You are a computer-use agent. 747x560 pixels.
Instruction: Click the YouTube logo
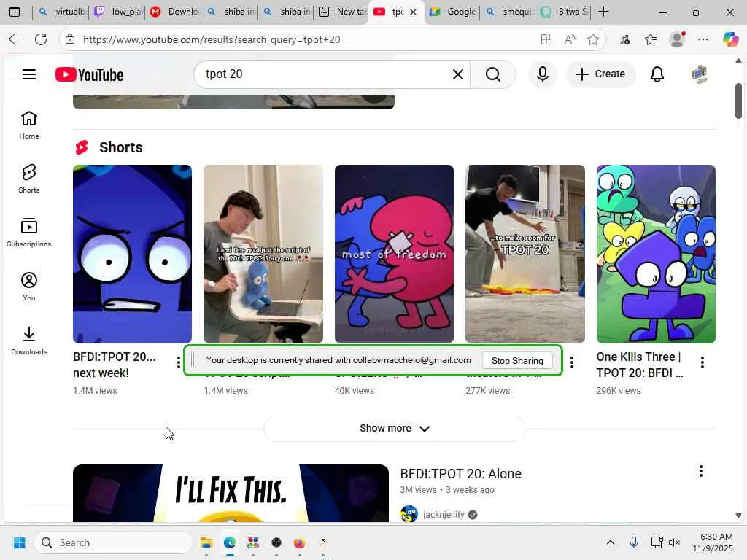point(89,75)
